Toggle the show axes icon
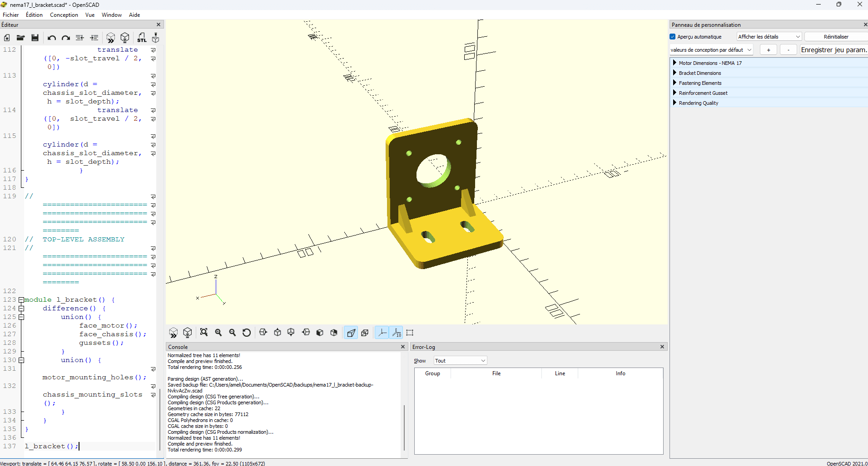The height and width of the screenshot is (466, 868). tap(382, 333)
